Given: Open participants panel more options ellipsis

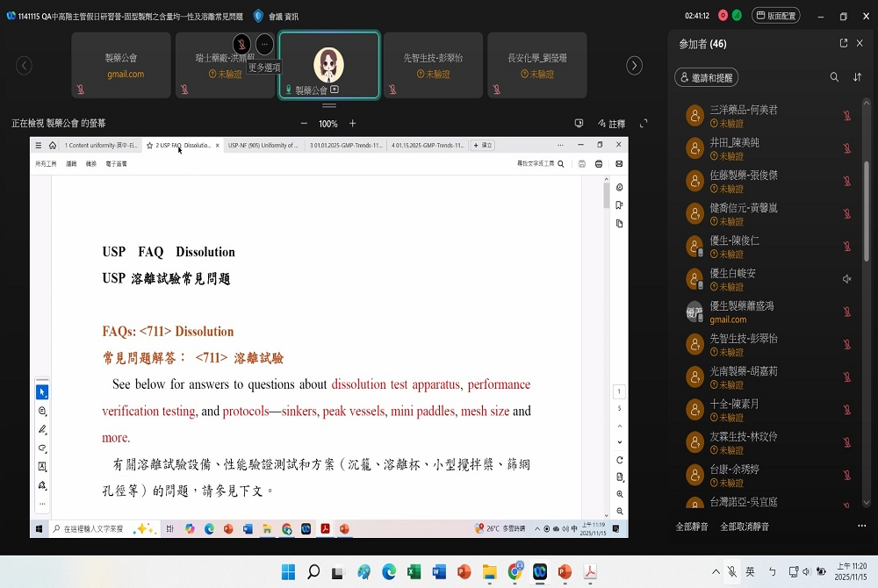Looking at the screenshot, I should click(x=861, y=526).
